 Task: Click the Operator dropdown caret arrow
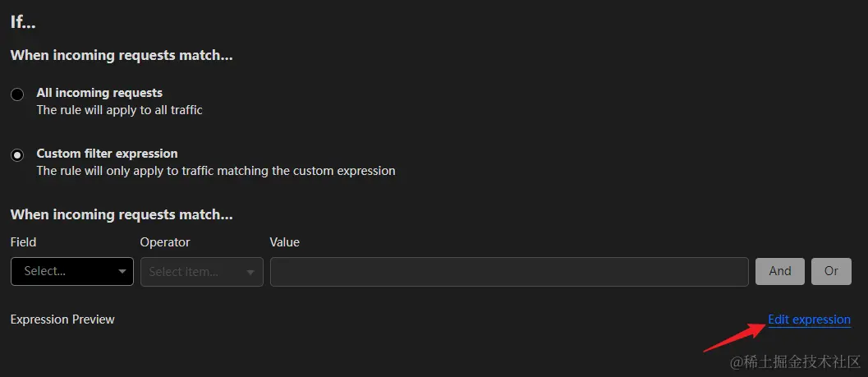pos(251,273)
